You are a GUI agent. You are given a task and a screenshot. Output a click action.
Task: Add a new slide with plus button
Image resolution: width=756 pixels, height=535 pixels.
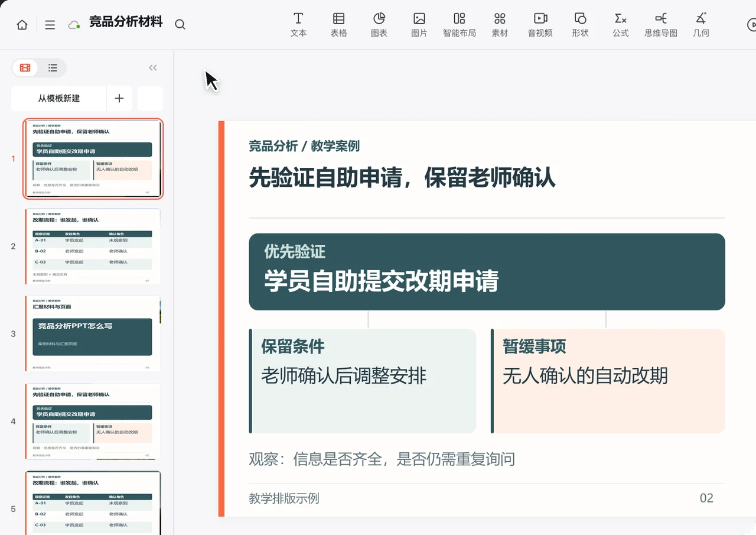119,98
